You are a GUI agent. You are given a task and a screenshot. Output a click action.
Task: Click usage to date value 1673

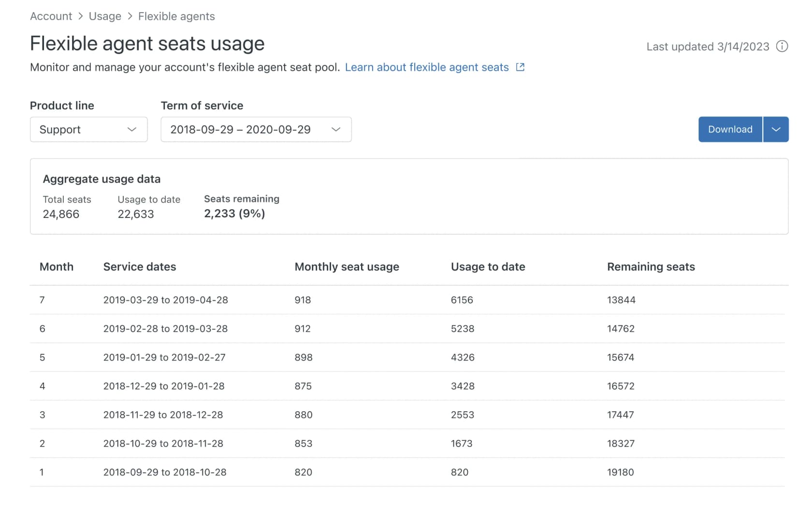(x=462, y=444)
